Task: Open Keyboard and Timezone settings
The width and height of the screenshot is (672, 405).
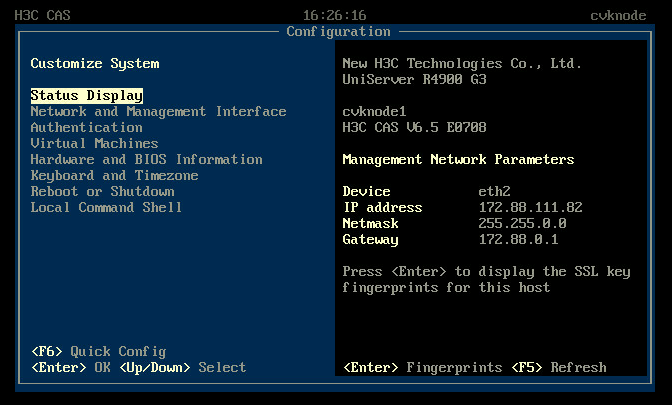Action: tap(114, 176)
